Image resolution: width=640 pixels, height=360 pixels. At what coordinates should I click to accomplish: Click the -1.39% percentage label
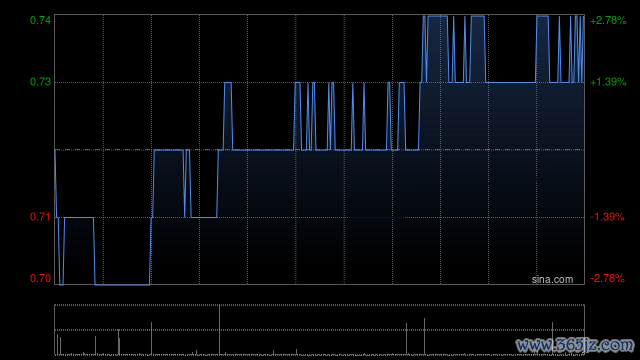607,217
